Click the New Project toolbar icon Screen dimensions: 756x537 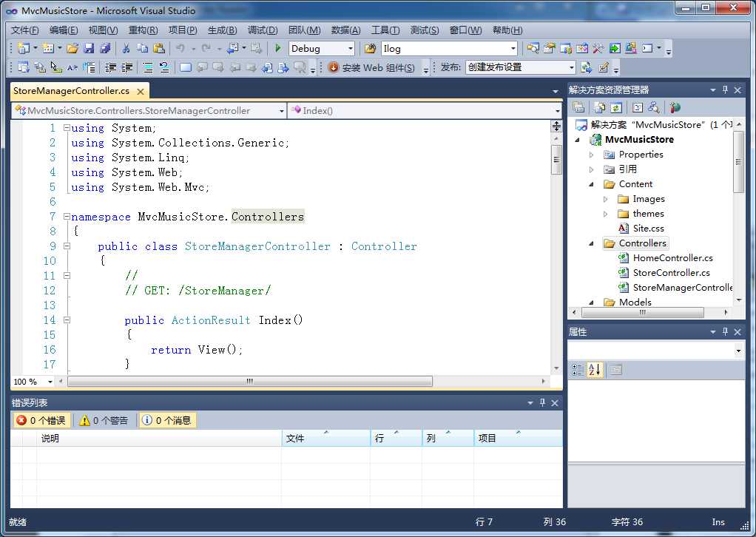tap(23, 48)
